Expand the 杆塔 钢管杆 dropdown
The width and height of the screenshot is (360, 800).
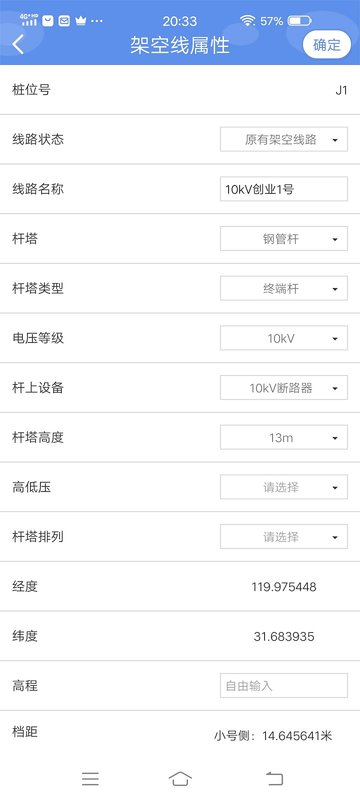point(284,239)
